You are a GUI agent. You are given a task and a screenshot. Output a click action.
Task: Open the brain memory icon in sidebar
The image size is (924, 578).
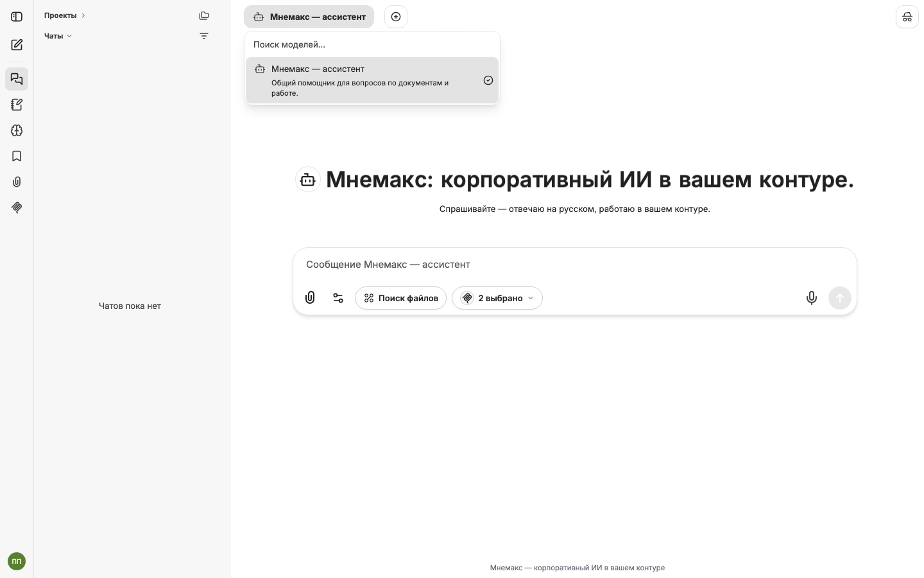click(x=17, y=130)
